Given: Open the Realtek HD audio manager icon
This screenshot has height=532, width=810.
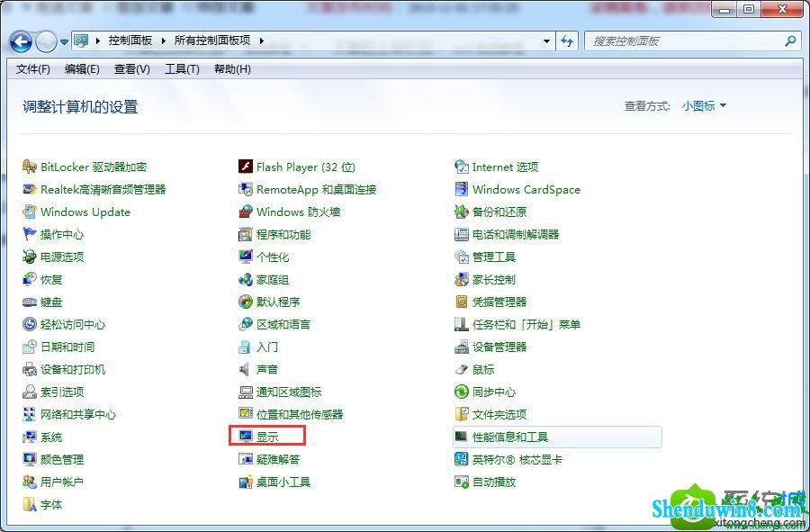Looking at the screenshot, I should [x=30, y=190].
